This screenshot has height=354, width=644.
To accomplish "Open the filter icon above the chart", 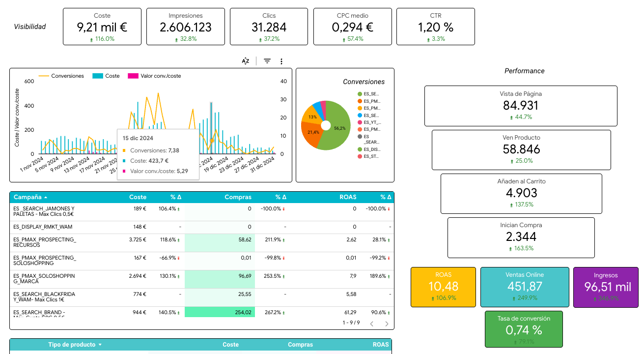I will [x=267, y=61].
